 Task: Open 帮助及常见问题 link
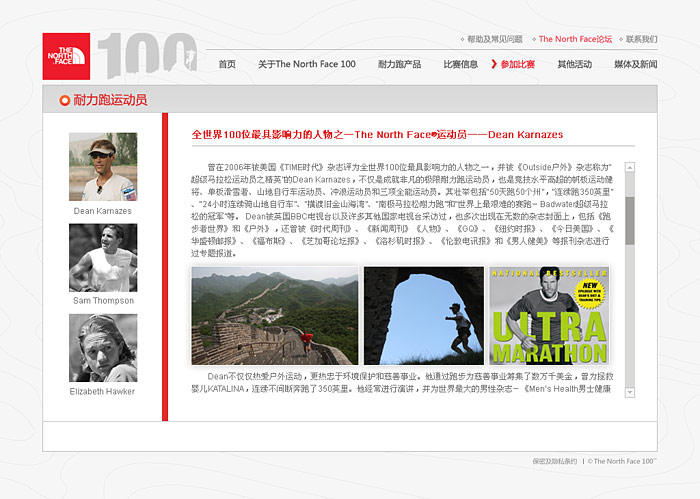495,39
